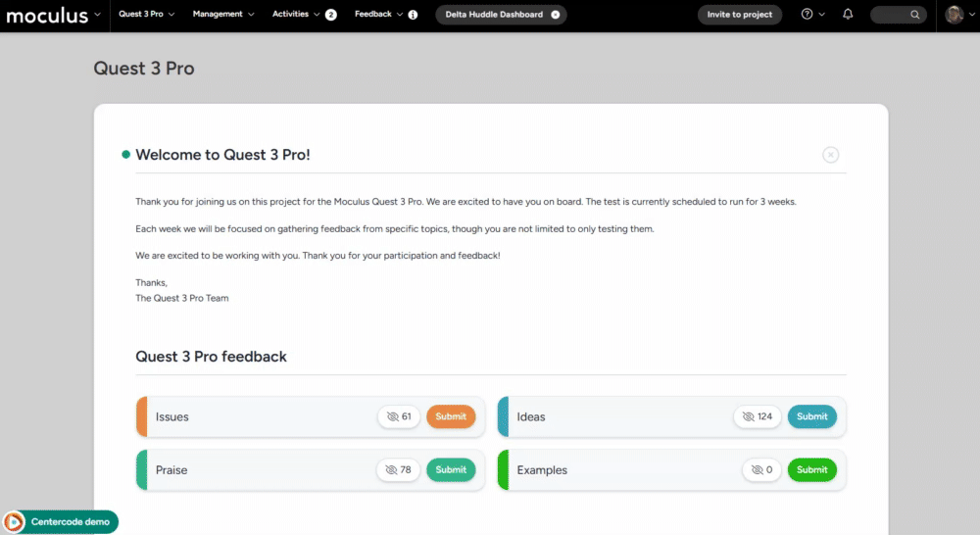980x535 pixels.
Task: Toggle hidden Praise count 78
Action: click(398, 469)
